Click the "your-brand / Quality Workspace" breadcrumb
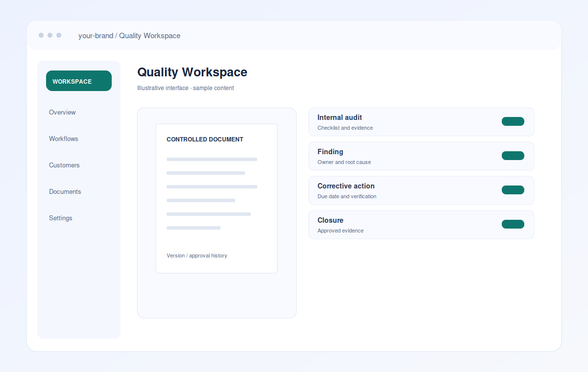 pyautogui.click(x=129, y=36)
